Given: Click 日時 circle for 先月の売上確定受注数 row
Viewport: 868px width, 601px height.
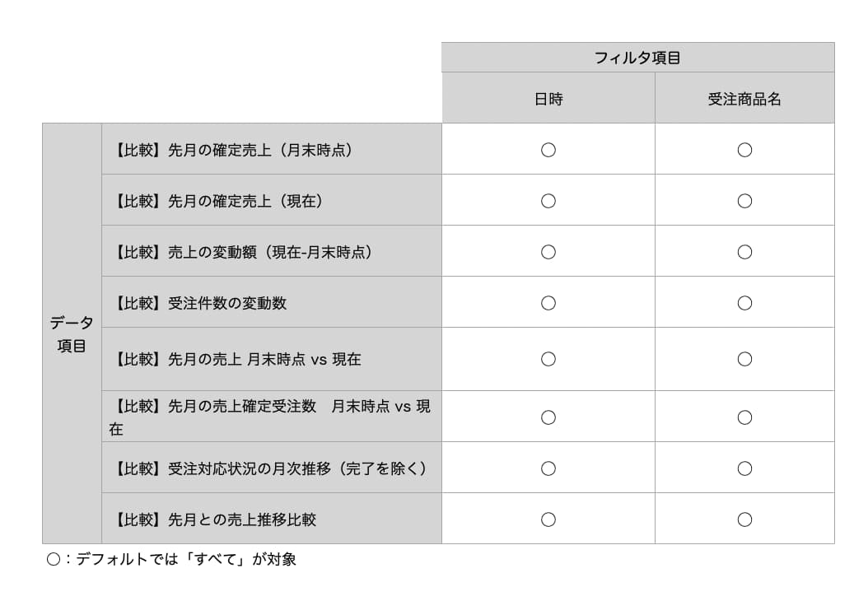Looking at the screenshot, I should [x=548, y=417].
